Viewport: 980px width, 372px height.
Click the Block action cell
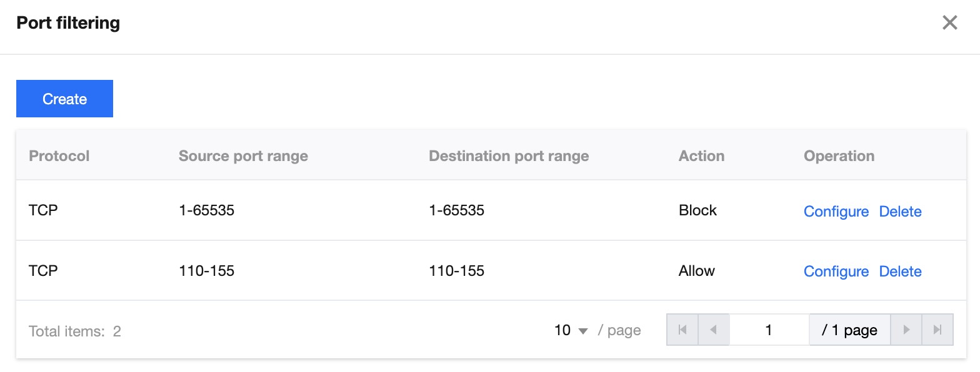(697, 210)
